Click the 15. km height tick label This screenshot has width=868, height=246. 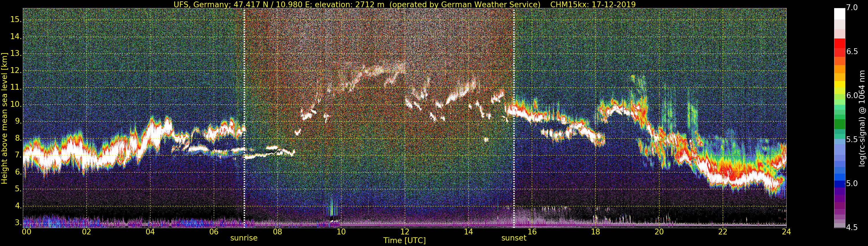coord(16,20)
